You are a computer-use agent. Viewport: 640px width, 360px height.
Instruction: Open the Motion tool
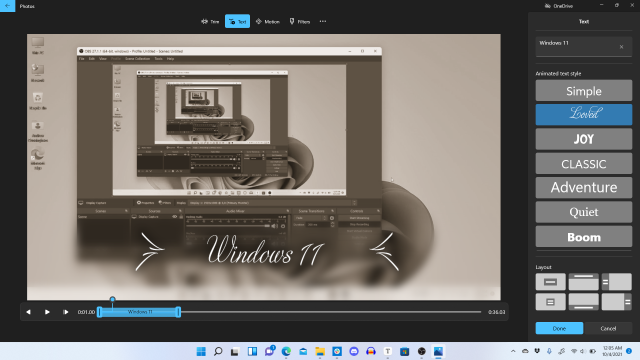pyautogui.click(x=268, y=22)
